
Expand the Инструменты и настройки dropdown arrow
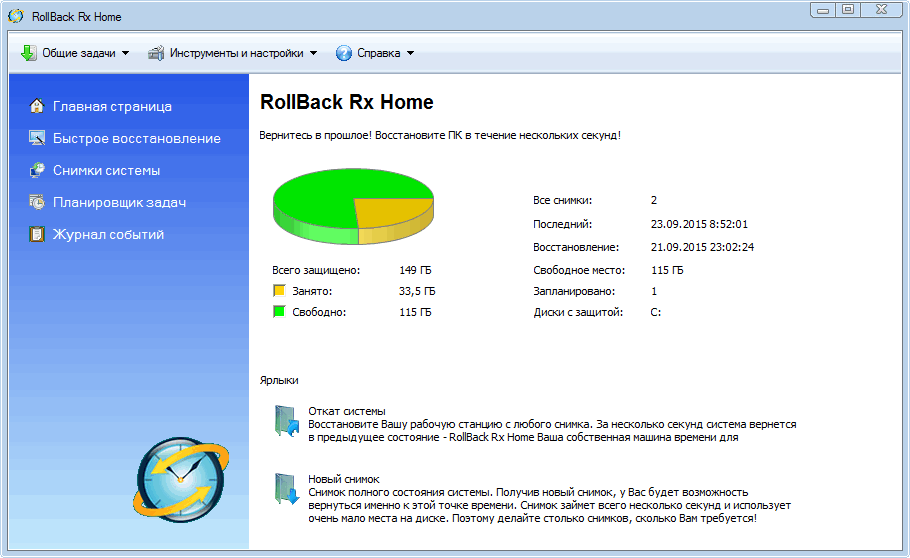[313, 53]
